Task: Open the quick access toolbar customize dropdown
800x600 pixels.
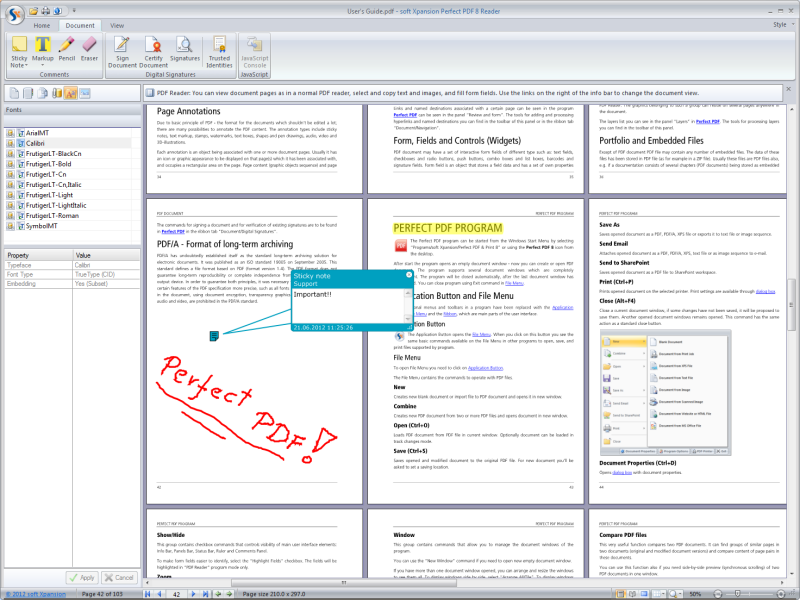Action: (x=73, y=11)
